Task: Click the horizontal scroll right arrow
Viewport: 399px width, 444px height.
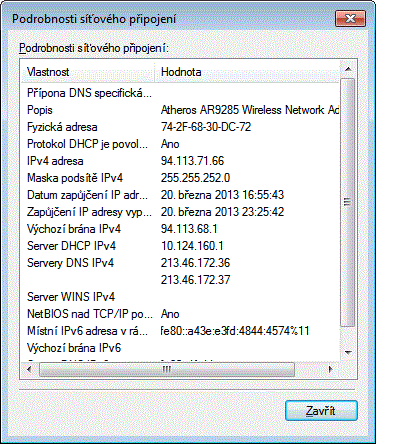Action: click(x=331, y=369)
